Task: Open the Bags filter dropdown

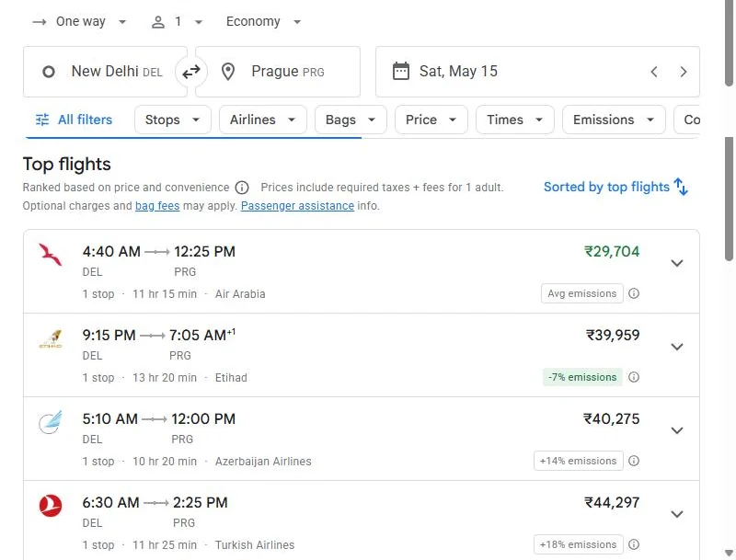Action: [x=351, y=120]
